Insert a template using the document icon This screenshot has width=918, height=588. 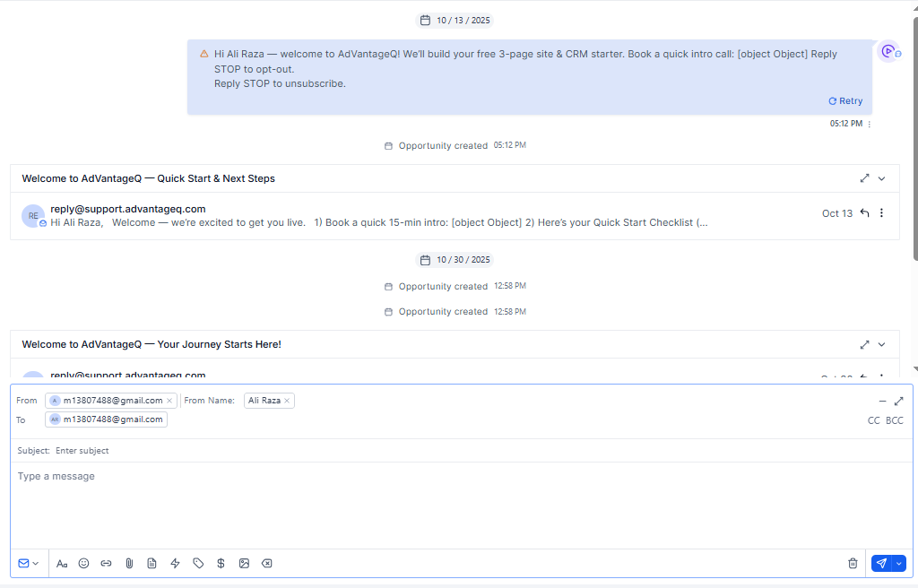tap(152, 564)
